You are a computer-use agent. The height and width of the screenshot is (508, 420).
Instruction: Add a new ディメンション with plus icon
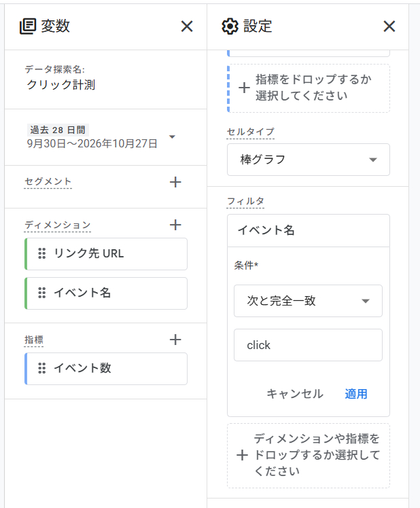(x=175, y=225)
